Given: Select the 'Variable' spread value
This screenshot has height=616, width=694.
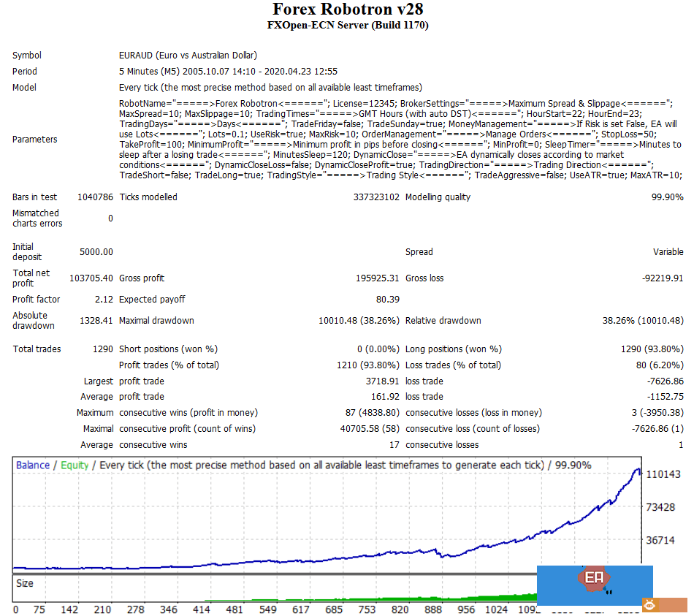Looking at the screenshot, I should tap(668, 252).
